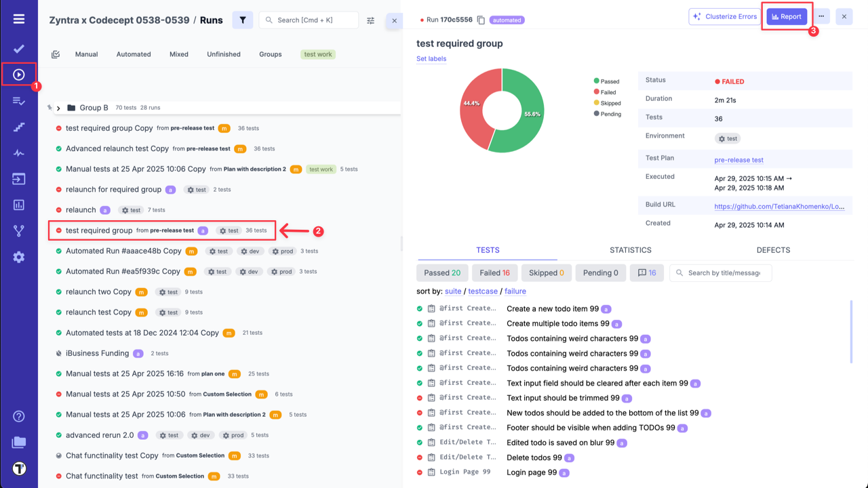Click the pin icon above Group B
This screenshot has height=488, width=868.
(x=49, y=107)
